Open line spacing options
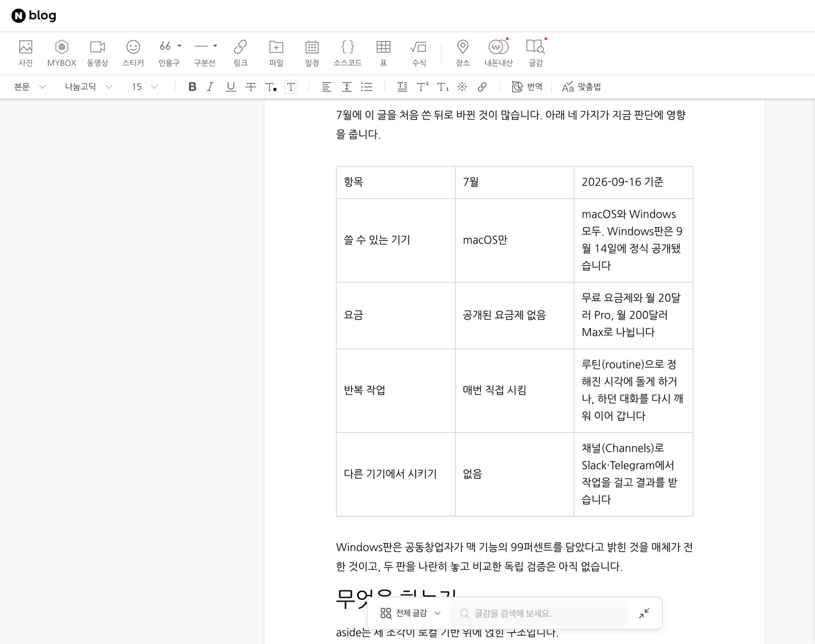Screen dimensions: 815x644 point(346,87)
